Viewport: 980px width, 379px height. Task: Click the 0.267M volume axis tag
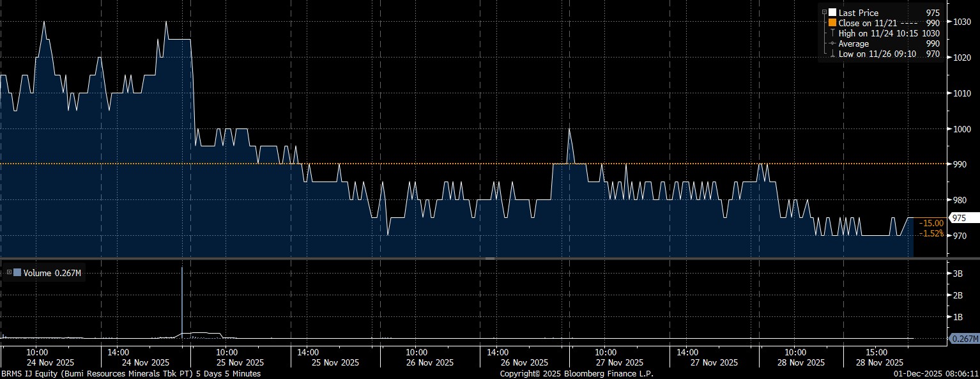963,339
